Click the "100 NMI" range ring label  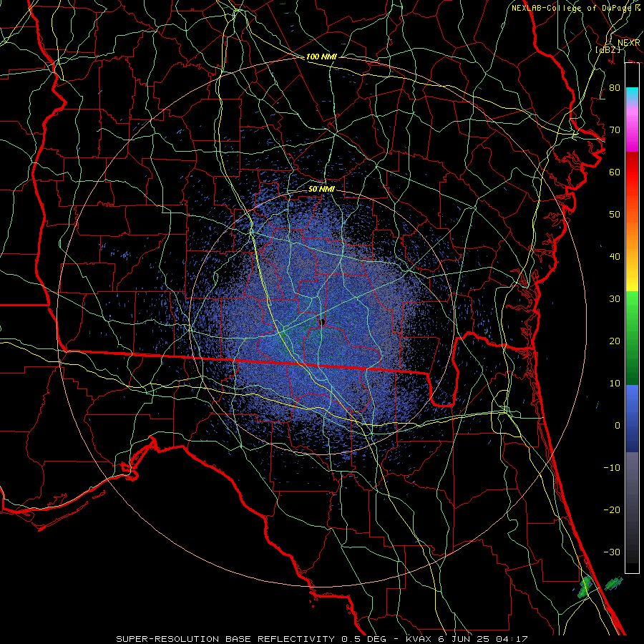pyautogui.click(x=321, y=57)
